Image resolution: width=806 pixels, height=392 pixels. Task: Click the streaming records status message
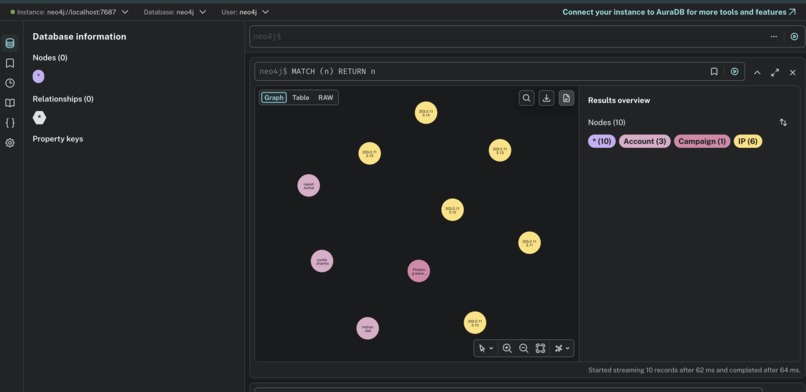coord(694,370)
